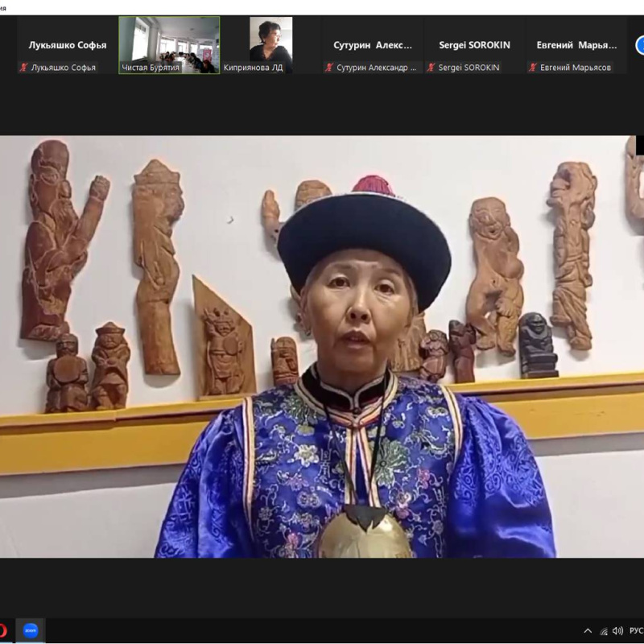
Task: Click muted mic icon beside Евгений Марьясов
Action: click(532, 68)
